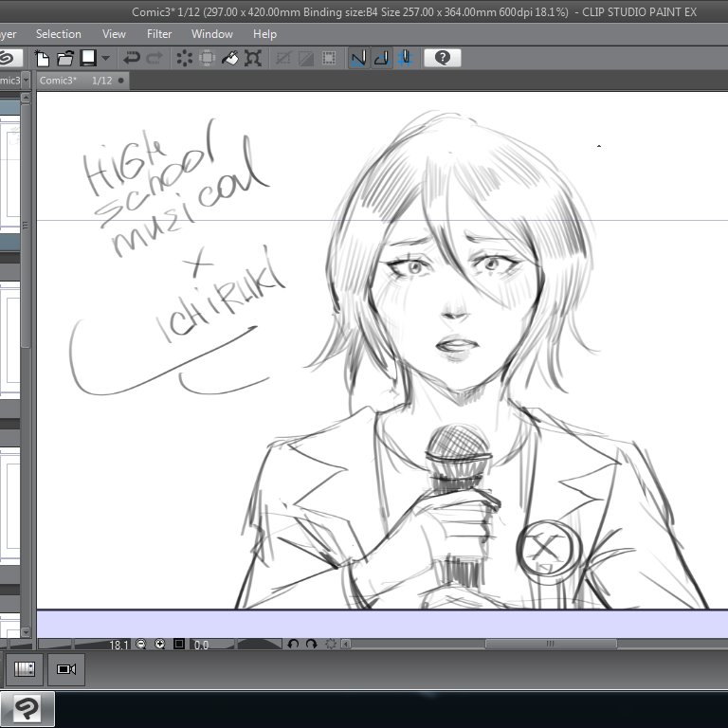Open the Help menu
This screenshot has height=728, width=728.
(x=264, y=34)
